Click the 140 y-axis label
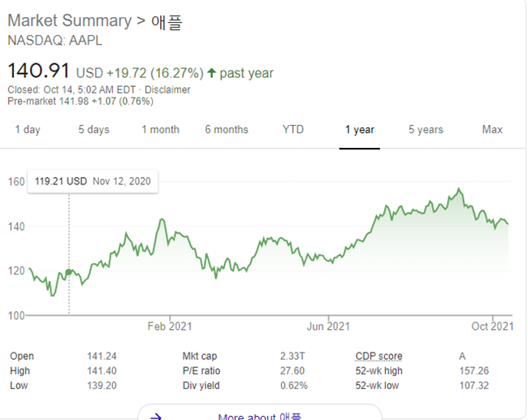The height and width of the screenshot is (420, 528). click(16, 227)
